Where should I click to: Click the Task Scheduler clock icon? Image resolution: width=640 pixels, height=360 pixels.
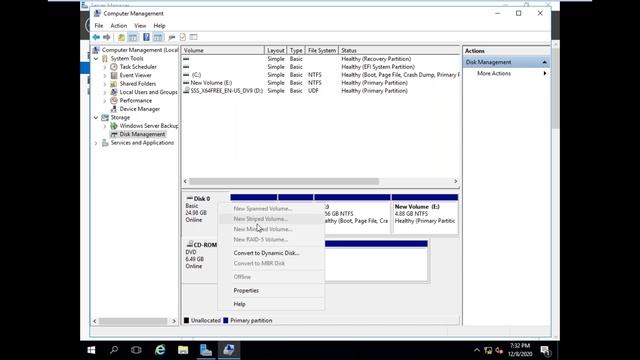coord(114,67)
